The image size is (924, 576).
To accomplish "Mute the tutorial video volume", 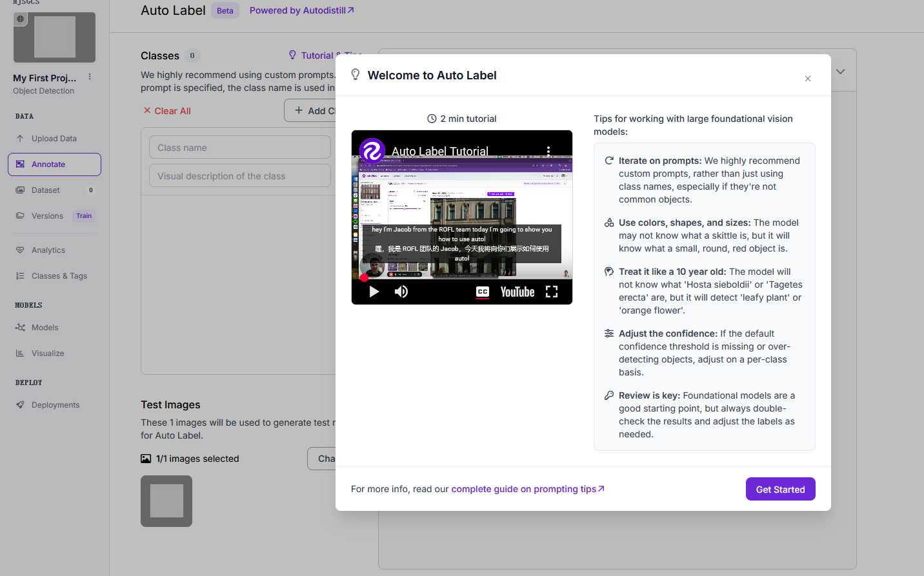I will coord(401,292).
